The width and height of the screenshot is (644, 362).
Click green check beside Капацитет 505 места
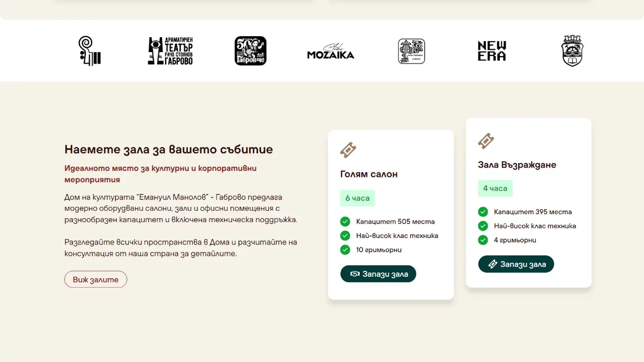coord(345,222)
